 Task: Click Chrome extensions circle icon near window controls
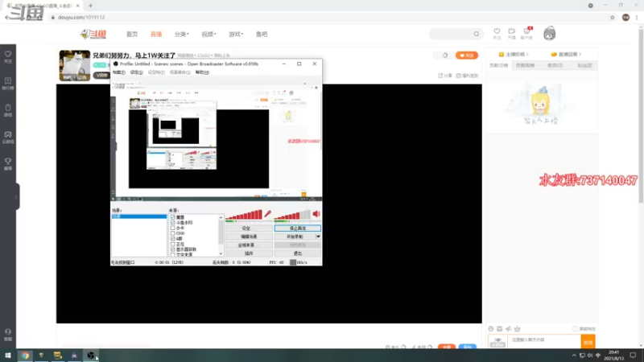[x=591, y=6]
